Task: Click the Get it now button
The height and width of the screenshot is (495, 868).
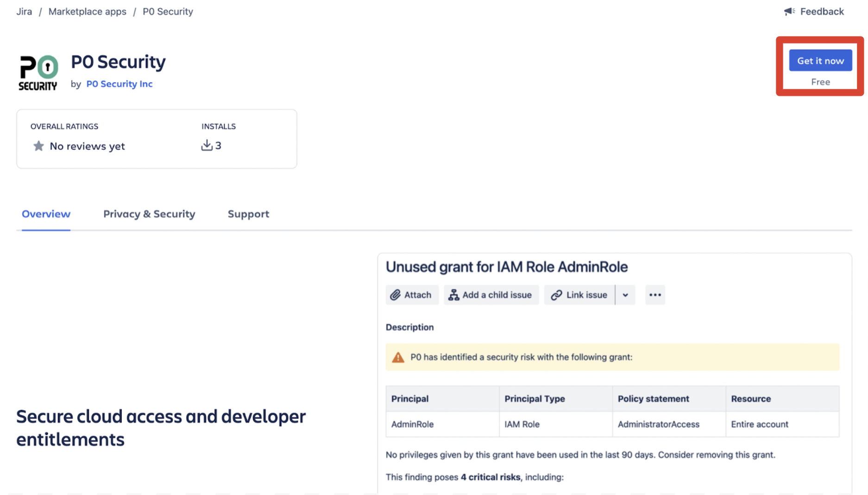Action: [x=820, y=61]
